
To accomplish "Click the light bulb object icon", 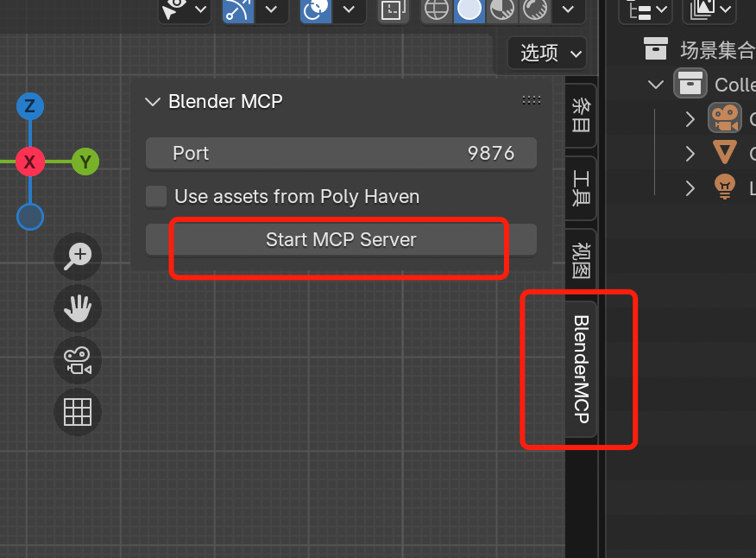I will coord(725,187).
